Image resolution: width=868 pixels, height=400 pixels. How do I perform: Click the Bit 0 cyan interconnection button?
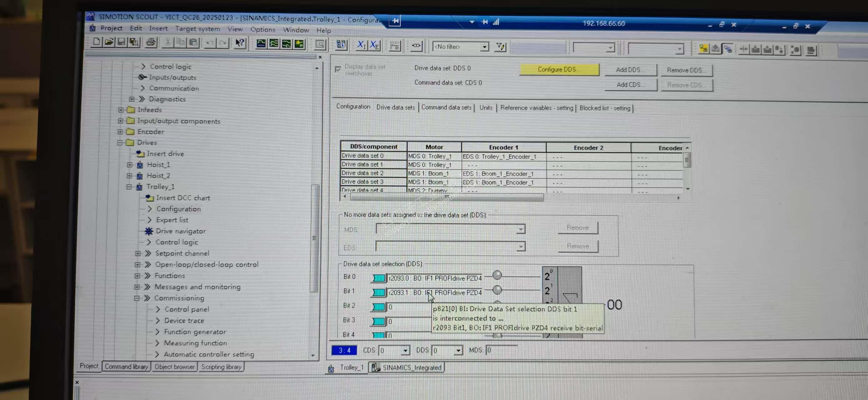coord(378,278)
